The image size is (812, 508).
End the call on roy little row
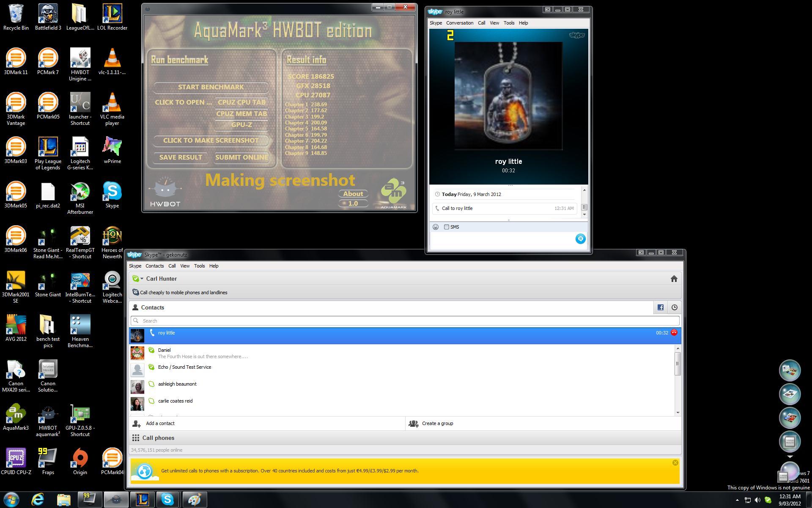(x=674, y=333)
